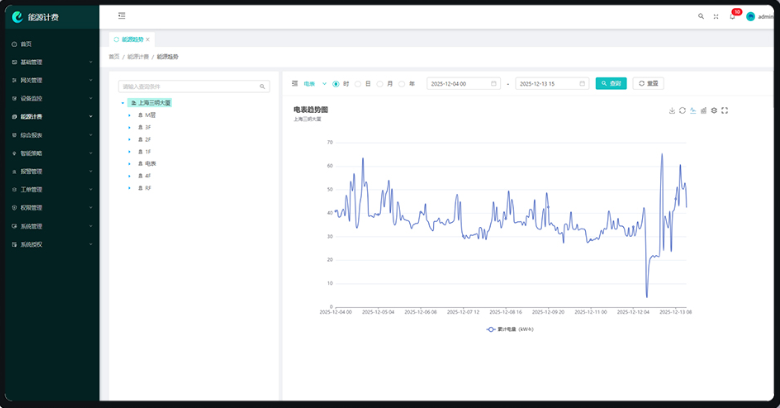Screen dimensions: 780x408
Task: Collapse the 上海三明大厦 tree node
Action: [x=122, y=103]
